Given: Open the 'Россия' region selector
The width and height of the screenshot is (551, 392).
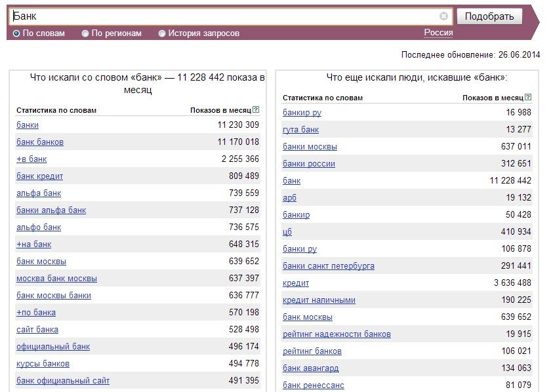Looking at the screenshot, I should [x=438, y=33].
